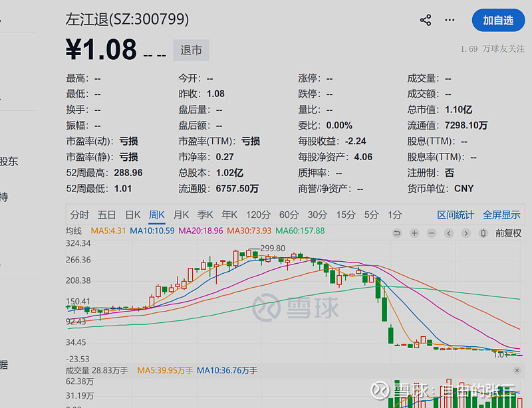Click 委比 value 0.00%

(339, 126)
